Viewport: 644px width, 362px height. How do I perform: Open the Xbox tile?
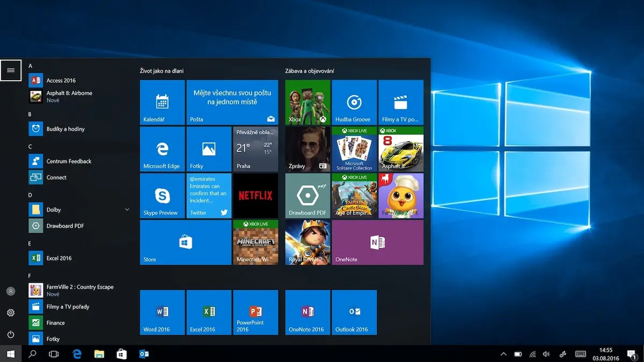point(308,103)
